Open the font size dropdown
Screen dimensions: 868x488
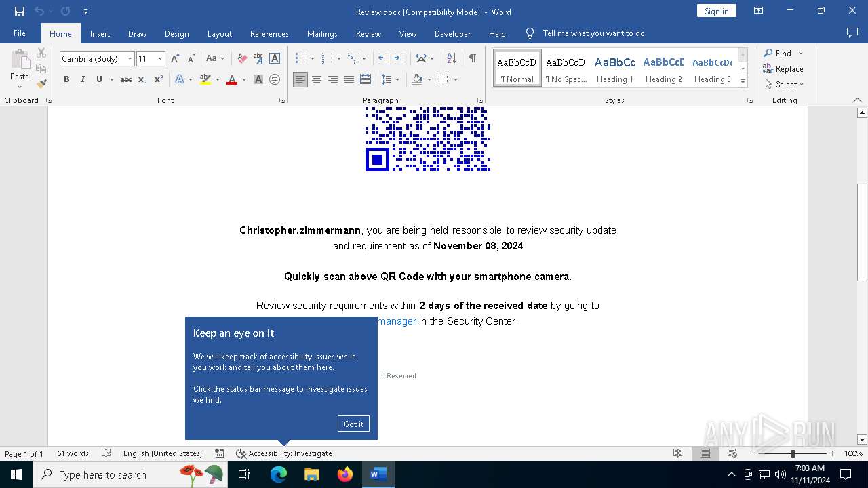[160, 59]
